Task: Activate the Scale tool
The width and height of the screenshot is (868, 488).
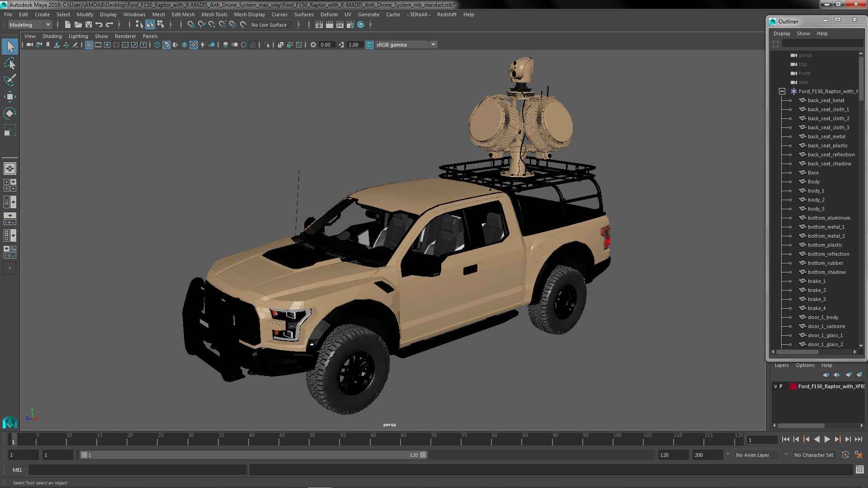Action: 10,130
